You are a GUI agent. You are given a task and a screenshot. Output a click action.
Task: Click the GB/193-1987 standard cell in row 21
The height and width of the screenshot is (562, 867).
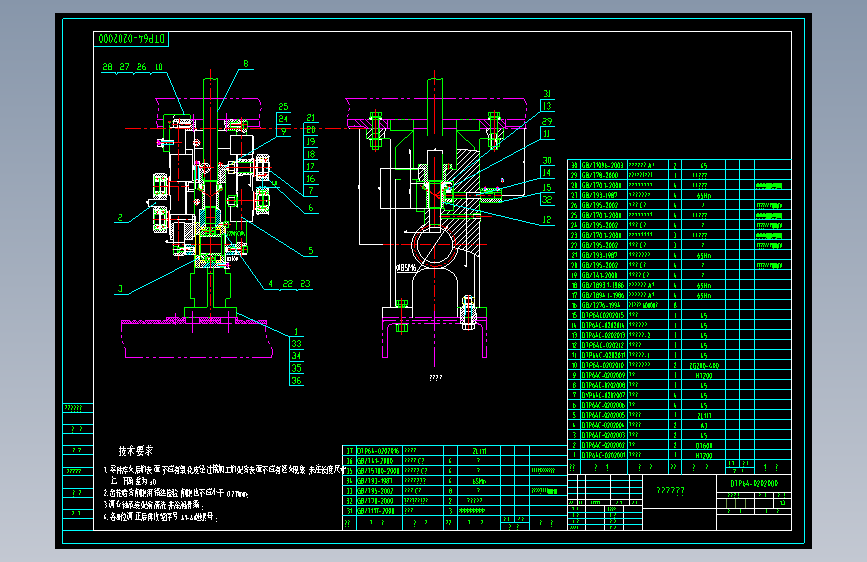(x=600, y=255)
